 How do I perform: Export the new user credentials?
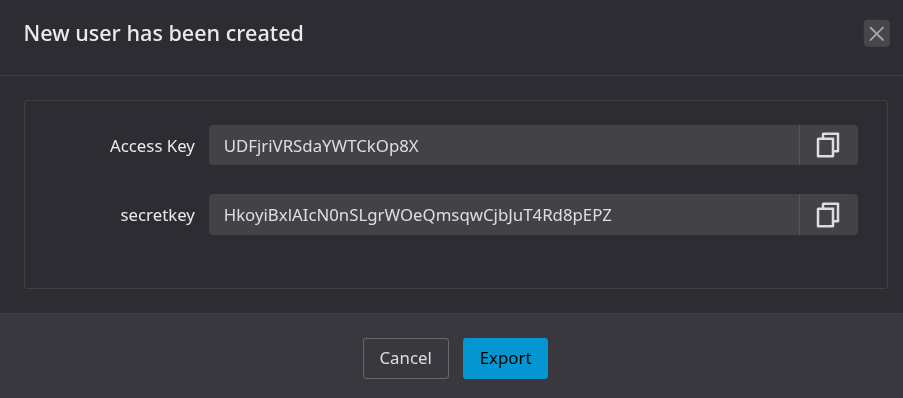point(505,358)
